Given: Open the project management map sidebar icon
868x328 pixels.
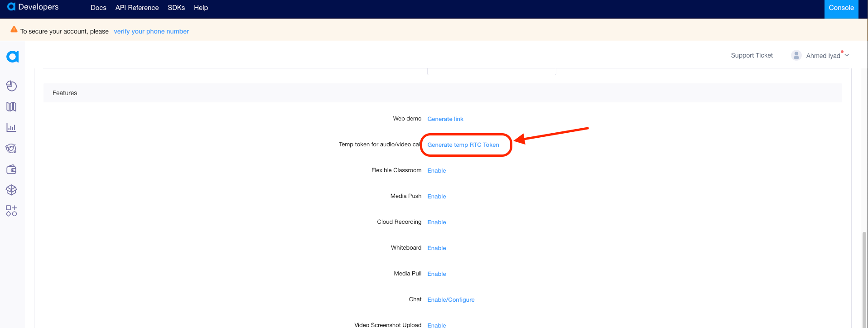Looking at the screenshot, I should pyautogui.click(x=11, y=106).
